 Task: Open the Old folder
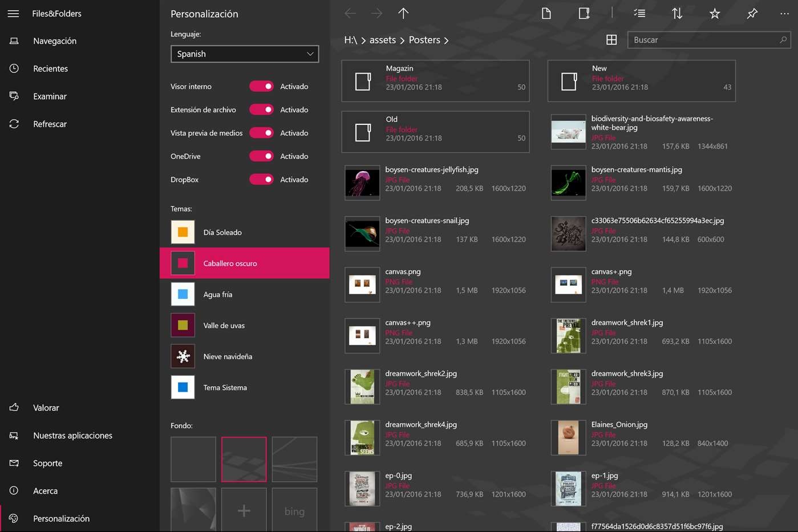pos(435,132)
